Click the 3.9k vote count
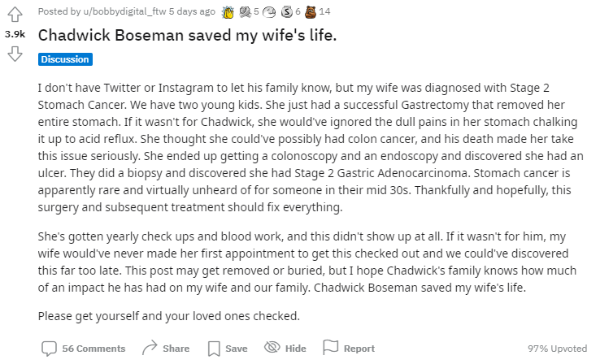Viewport: 600px width, 364px height. click(x=15, y=34)
